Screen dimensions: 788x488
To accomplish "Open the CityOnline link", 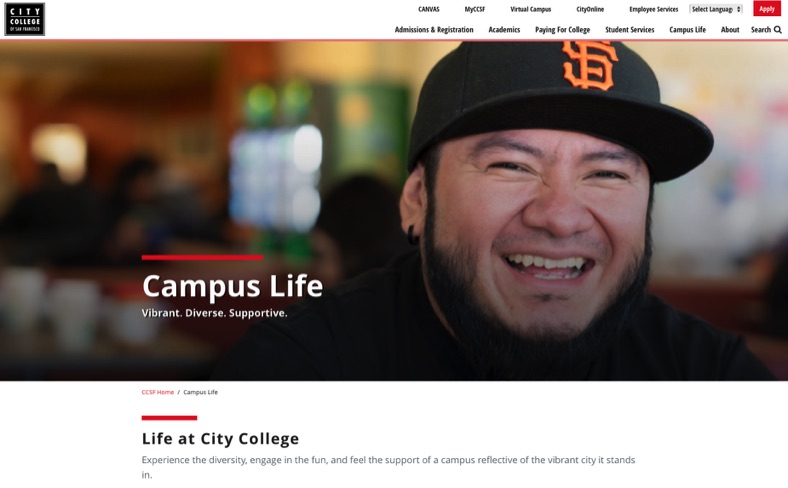I will [x=590, y=9].
